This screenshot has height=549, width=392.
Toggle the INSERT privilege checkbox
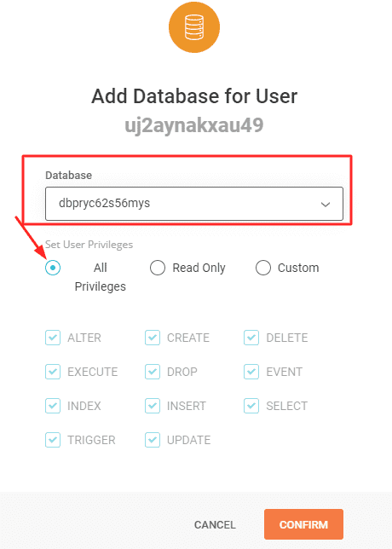[x=153, y=406]
